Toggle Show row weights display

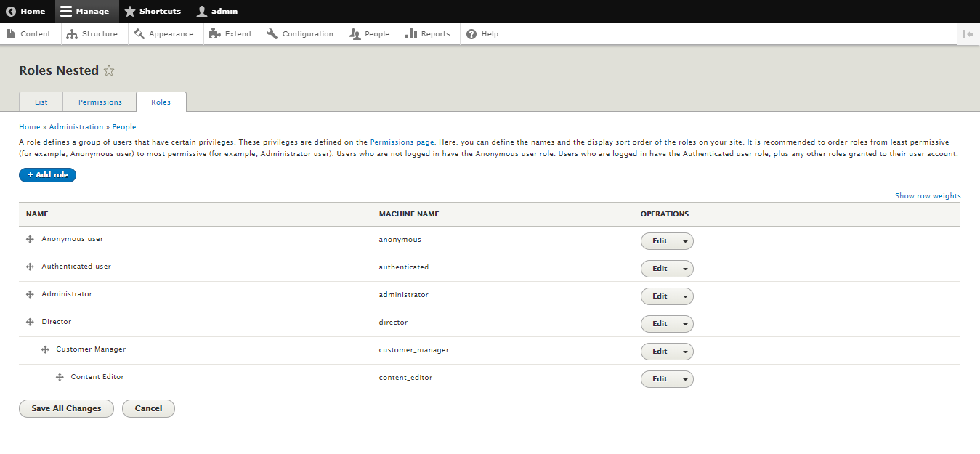point(928,195)
